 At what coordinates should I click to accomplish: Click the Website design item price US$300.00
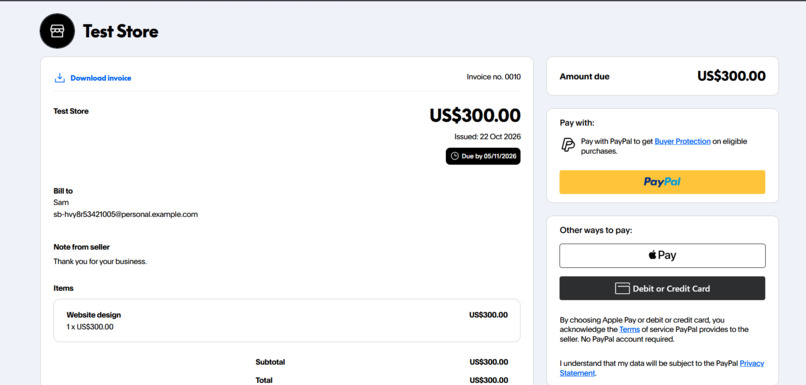point(488,315)
